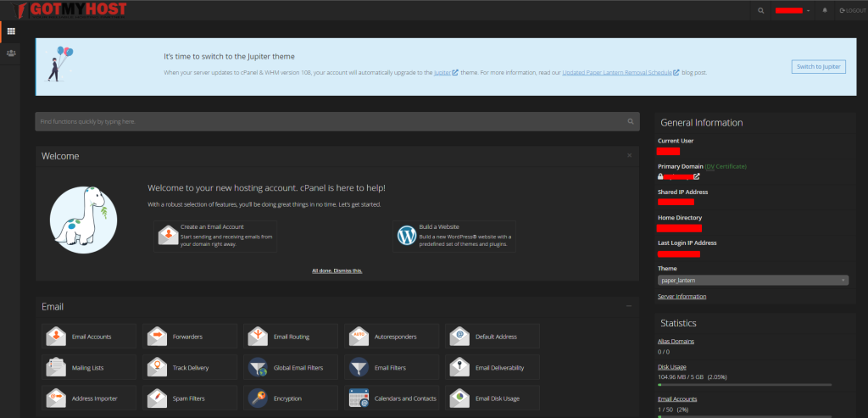Open the Server Information link
The image size is (868, 418).
tap(682, 296)
